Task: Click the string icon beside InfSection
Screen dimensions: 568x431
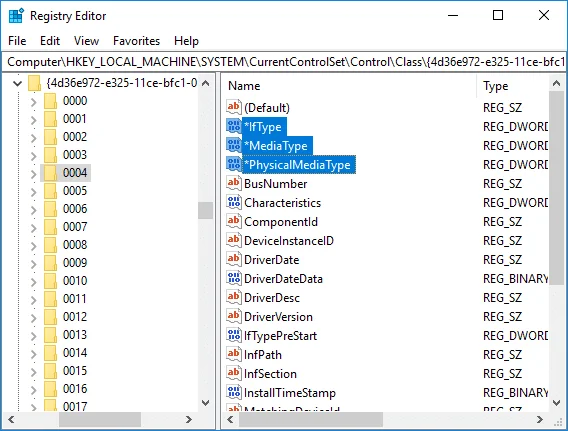Action: (x=234, y=373)
